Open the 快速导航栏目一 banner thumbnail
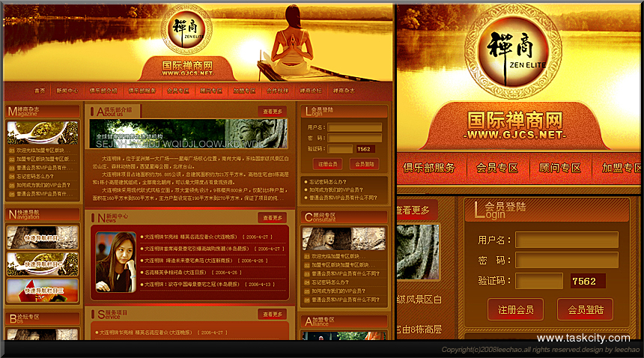 43,237
